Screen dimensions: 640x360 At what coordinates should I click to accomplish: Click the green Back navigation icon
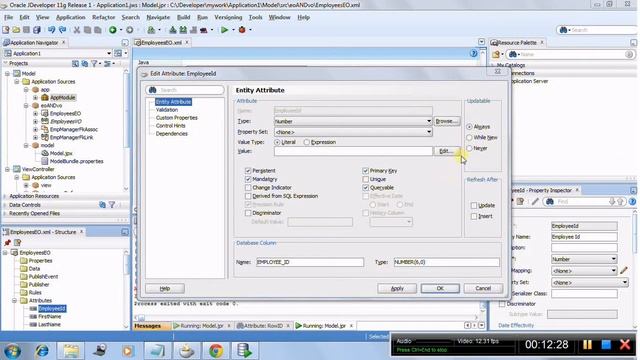(x=113, y=30)
